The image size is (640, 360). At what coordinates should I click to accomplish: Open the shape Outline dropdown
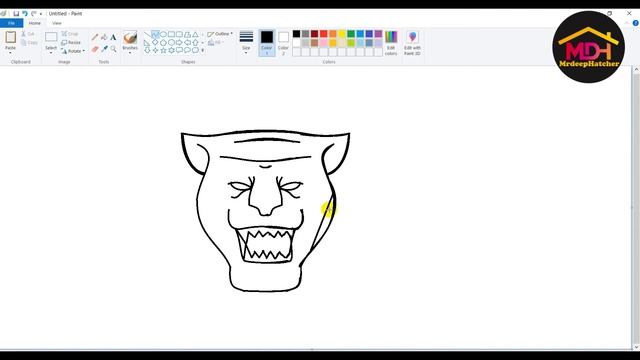coord(220,34)
